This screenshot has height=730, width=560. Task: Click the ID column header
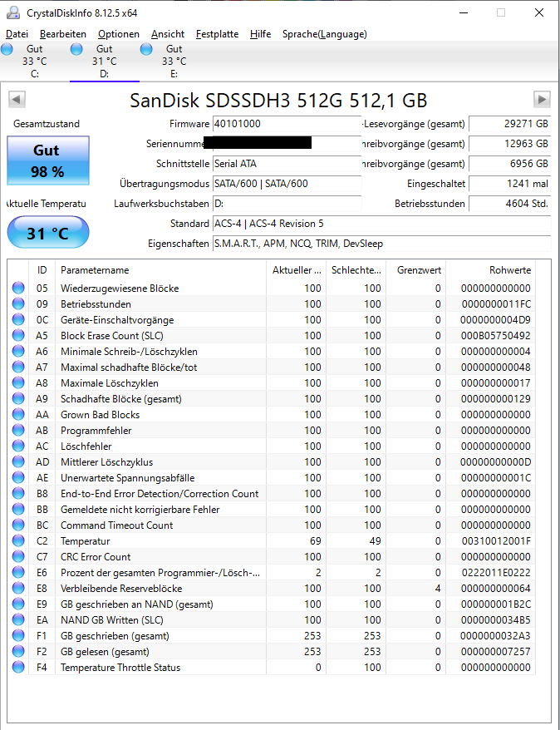point(42,270)
